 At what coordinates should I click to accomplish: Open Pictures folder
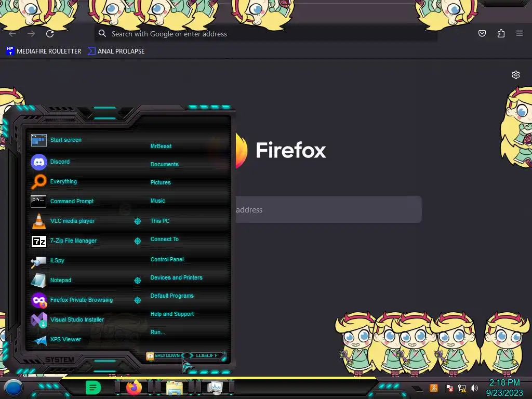click(161, 182)
